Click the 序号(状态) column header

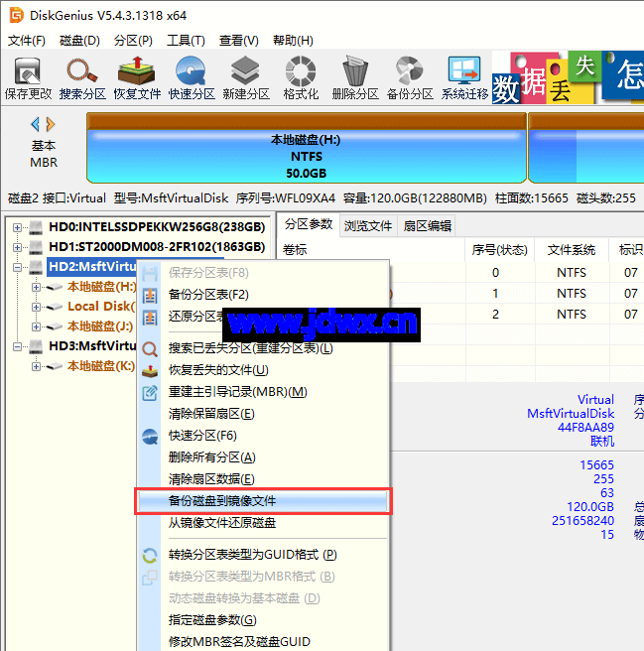click(499, 250)
